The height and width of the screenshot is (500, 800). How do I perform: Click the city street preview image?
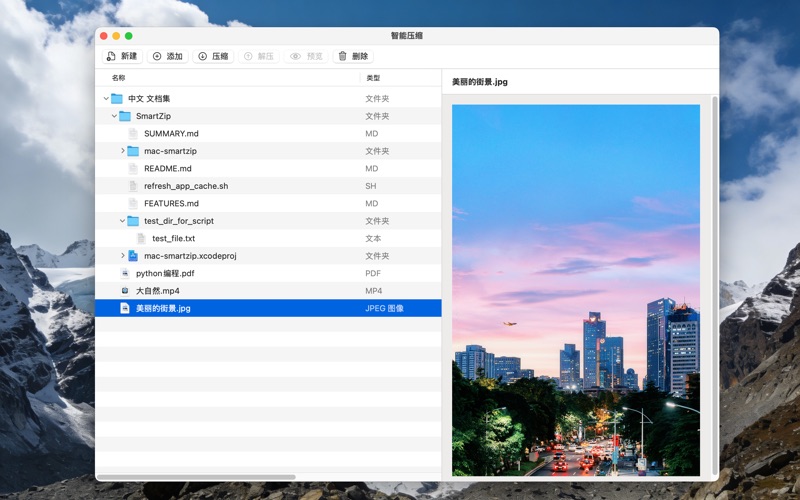[576, 290]
